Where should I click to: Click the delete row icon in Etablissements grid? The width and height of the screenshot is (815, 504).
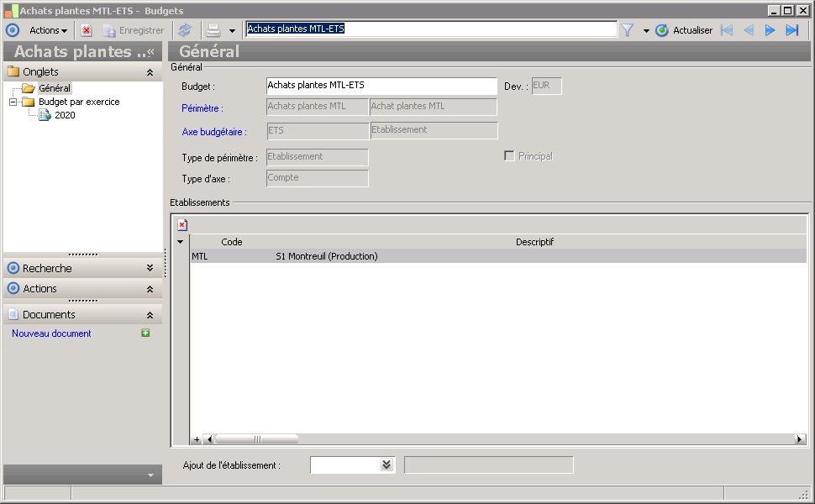tap(182, 225)
